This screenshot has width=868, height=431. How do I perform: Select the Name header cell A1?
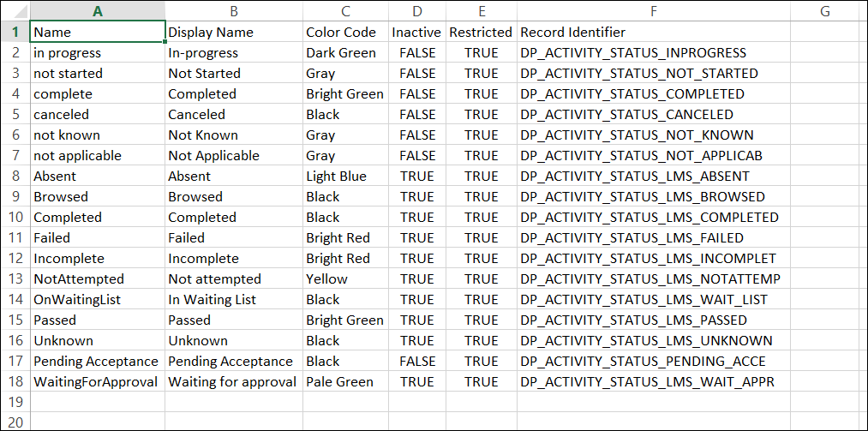[98, 32]
